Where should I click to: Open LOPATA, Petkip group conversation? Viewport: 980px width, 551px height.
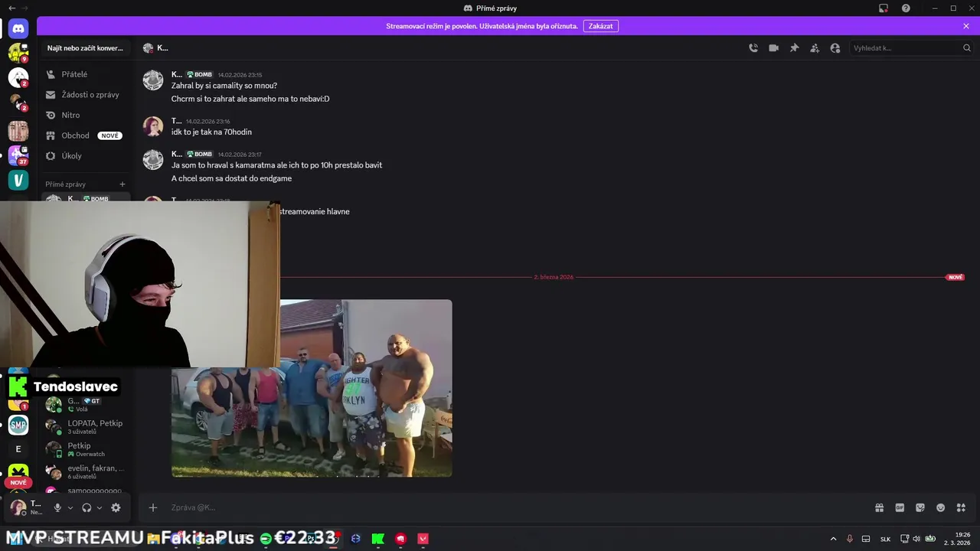click(x=84, y=427)
